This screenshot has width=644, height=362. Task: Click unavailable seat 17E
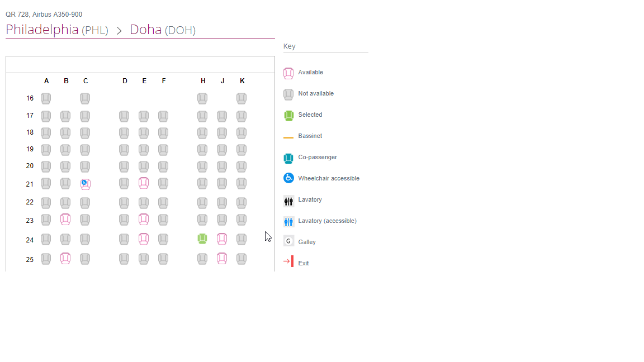pyautogui.click(x=143, y=116)
